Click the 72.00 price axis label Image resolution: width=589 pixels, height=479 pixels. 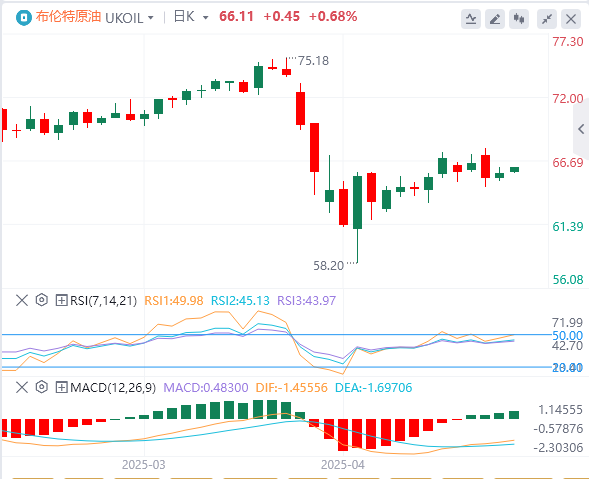[568, 99]
